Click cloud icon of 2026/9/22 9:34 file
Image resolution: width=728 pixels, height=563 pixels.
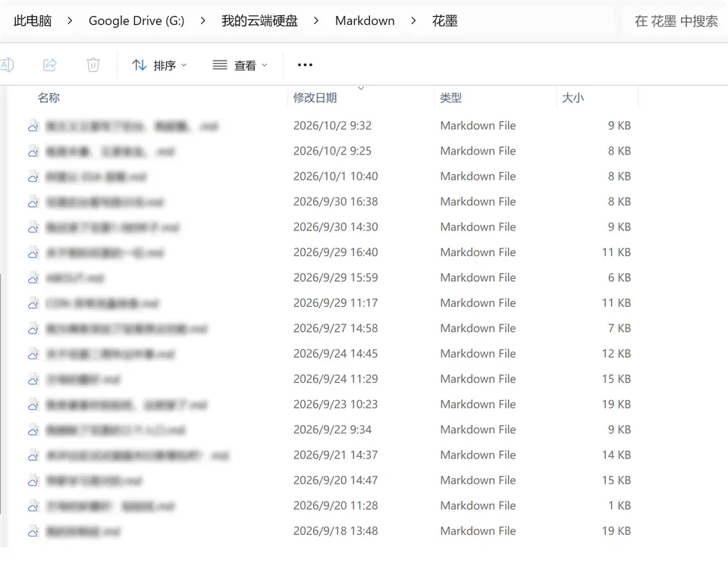pyautogui.click(x=33, y=430)
